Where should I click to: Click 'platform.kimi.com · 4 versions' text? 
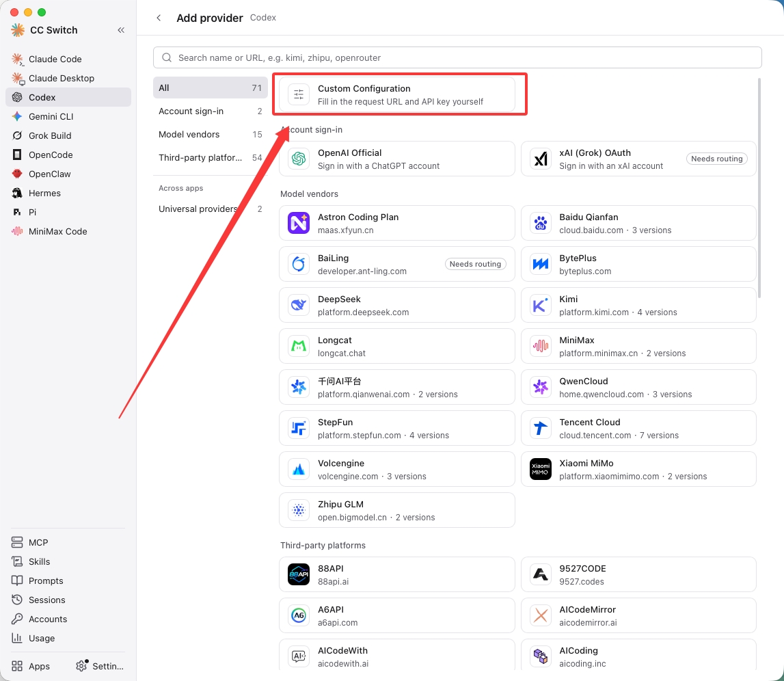(x=618, y=312)
